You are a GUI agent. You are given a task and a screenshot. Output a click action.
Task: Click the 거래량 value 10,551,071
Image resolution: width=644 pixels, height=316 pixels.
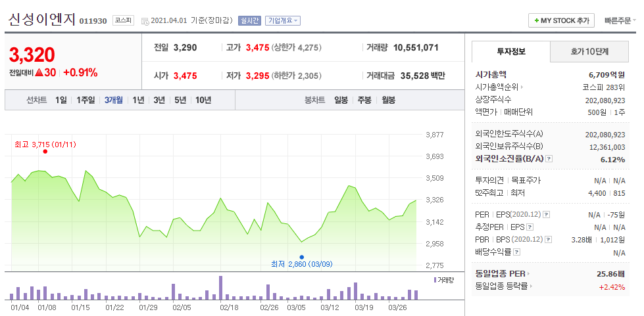[x=416, y=47]
